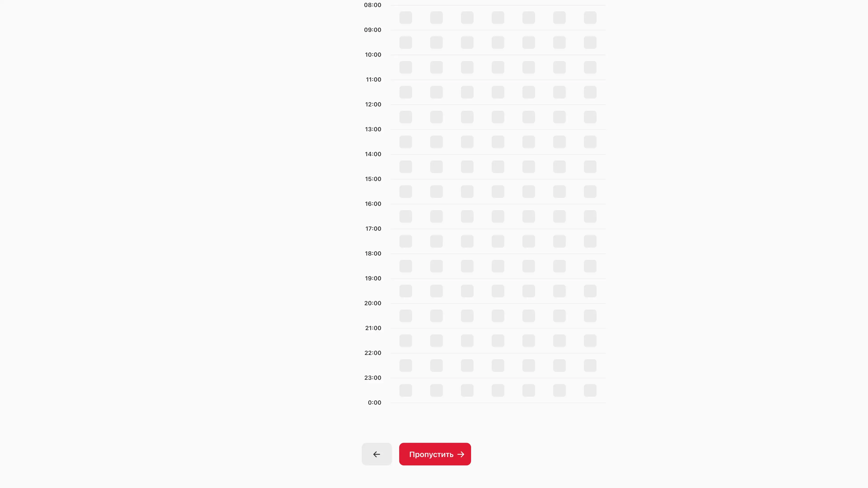Viewport: 868px width, 488px height.
Task: Mark the 19:00–20:00 slot in the third day column
Action: [467, 291]
